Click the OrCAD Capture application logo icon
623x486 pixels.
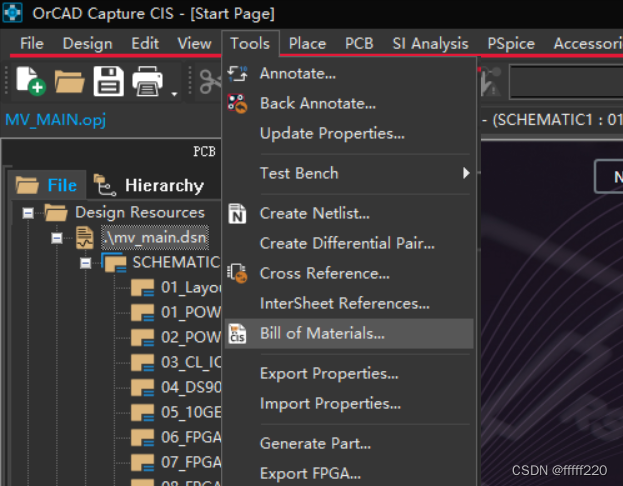(x=12, y=12)
